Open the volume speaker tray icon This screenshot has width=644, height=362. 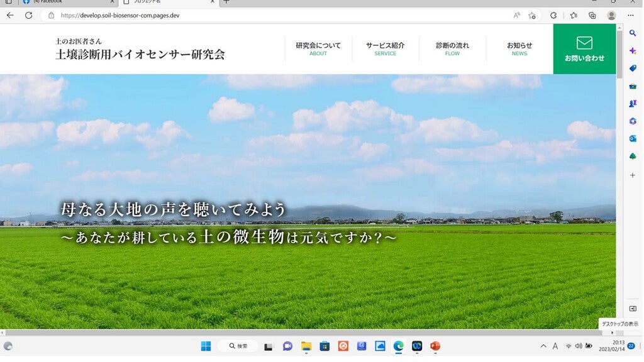tap(579, 346)
